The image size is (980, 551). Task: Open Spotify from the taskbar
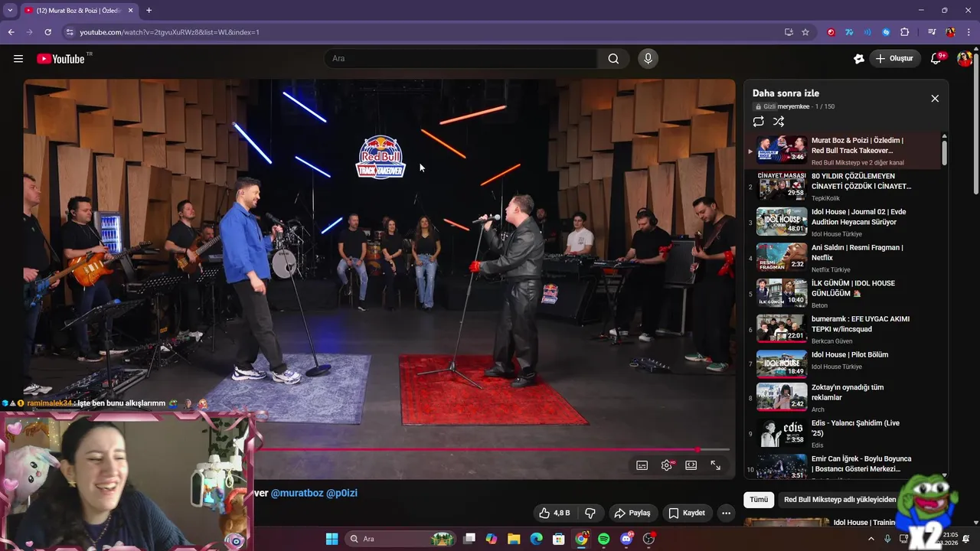603,539
